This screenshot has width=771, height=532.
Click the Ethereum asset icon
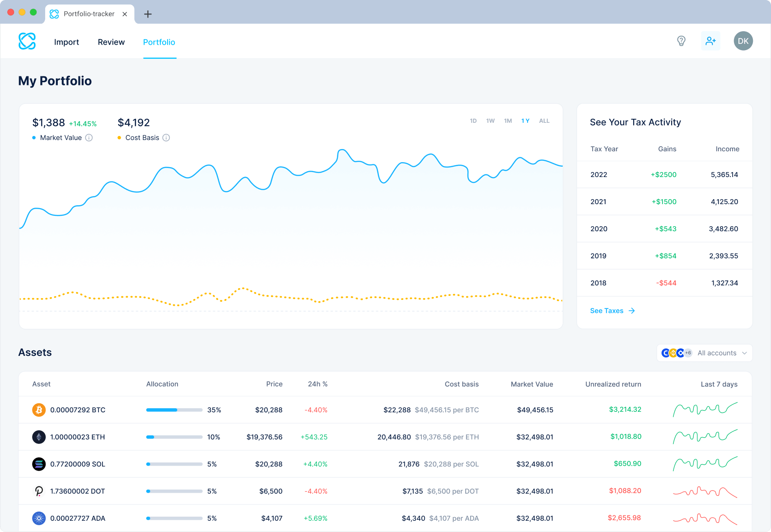click(x=39, y=437)
